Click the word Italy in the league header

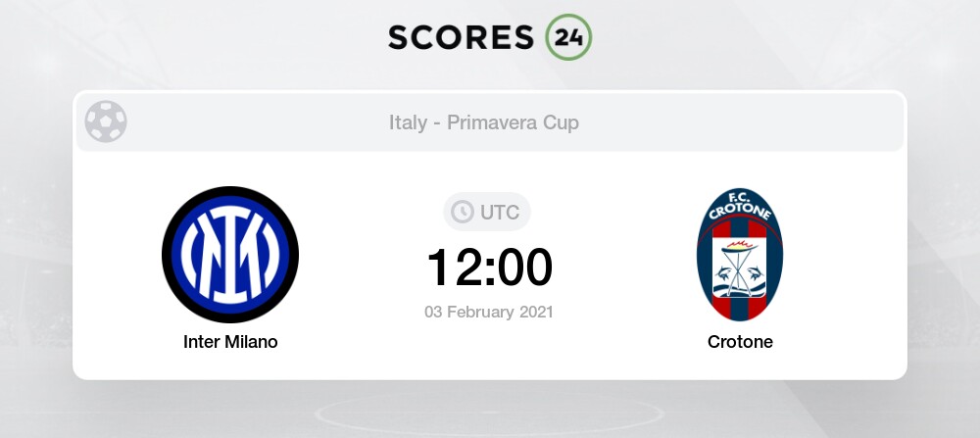(x=408, y=122)
